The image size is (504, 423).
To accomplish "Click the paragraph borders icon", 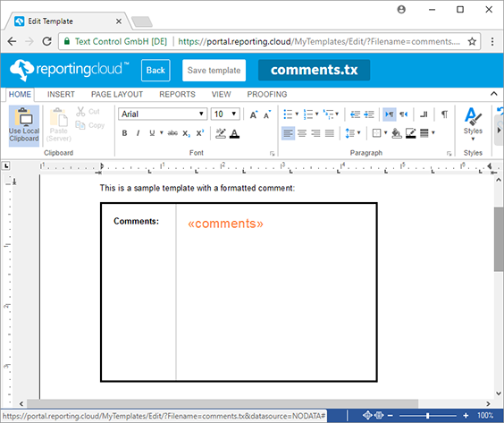I will coord(376,133).
